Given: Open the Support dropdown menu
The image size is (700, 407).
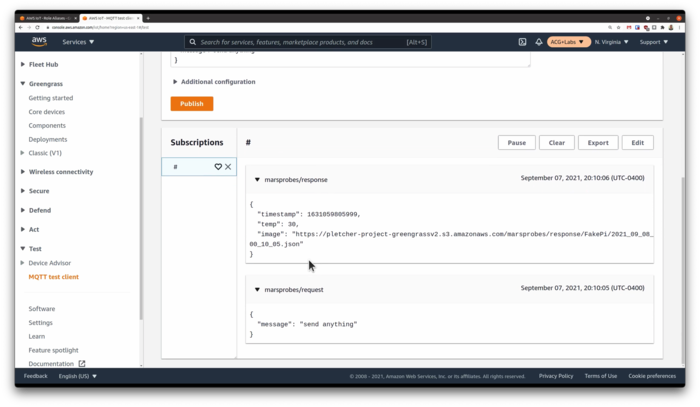Looking at the screenshot, I should (654, 42).
